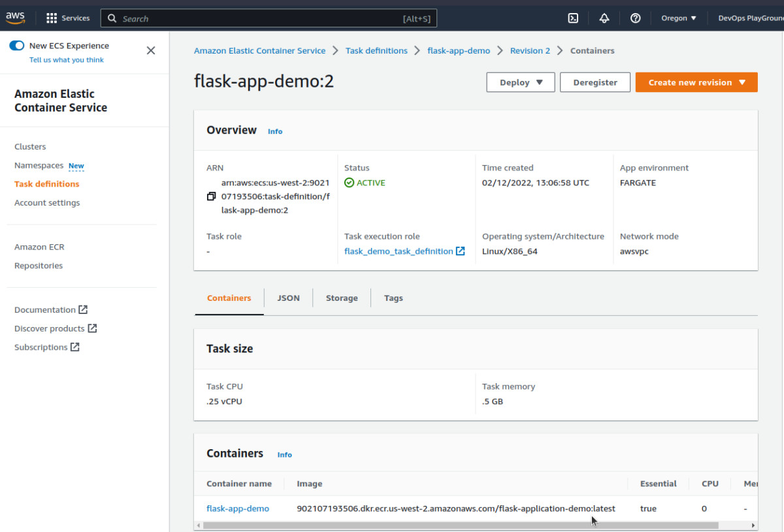Viewport: 784px width, 532px height.
Task: Select Clusters in the sidebar
Action: 30,147
